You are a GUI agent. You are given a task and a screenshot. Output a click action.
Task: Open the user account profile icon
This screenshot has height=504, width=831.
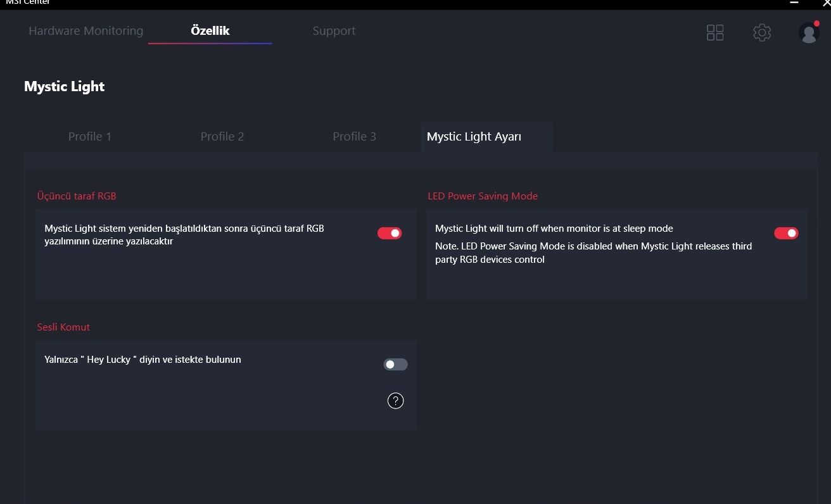tap(809, 32)
